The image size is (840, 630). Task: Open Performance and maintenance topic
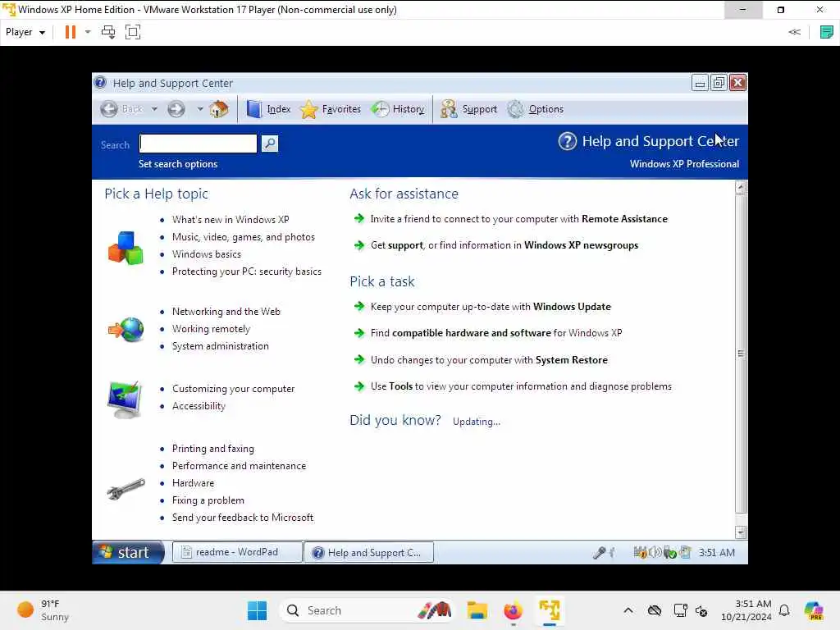click(x=239, y=466)
